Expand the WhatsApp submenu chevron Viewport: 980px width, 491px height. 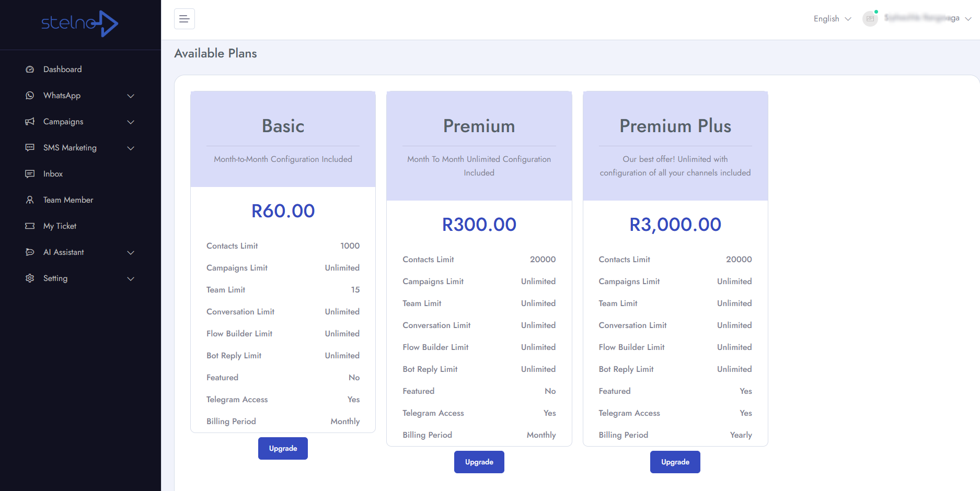pos(131,96)
